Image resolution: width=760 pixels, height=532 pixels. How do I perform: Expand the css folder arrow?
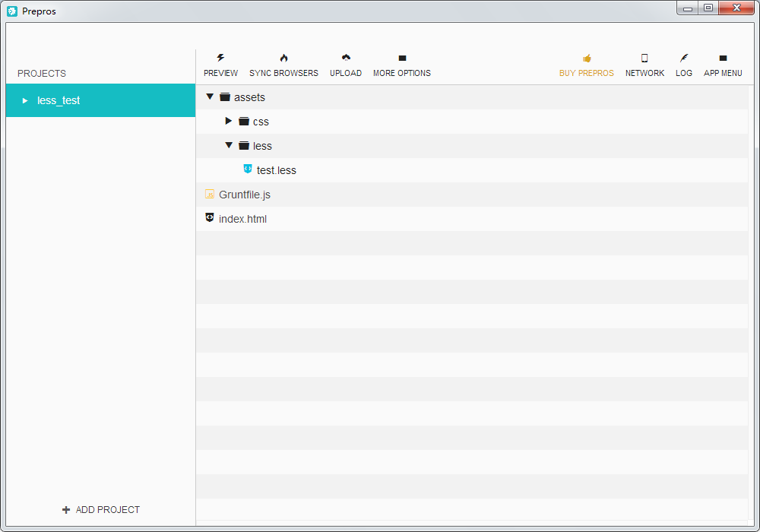pos(228,121)
